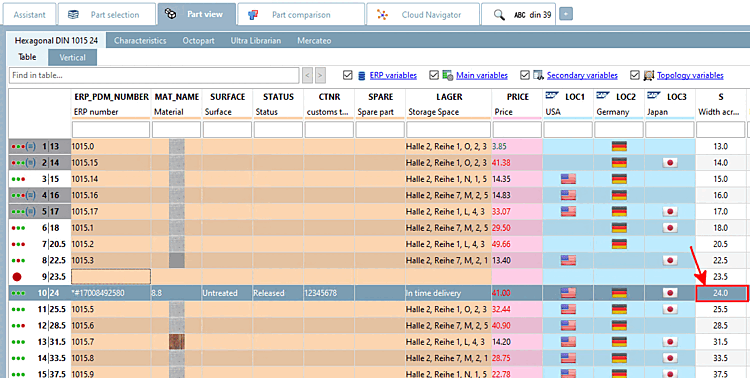Viewport: 750px width, 378px height.
Task: Click the large red dot in row 9|23.5
Action: point(17,277)
